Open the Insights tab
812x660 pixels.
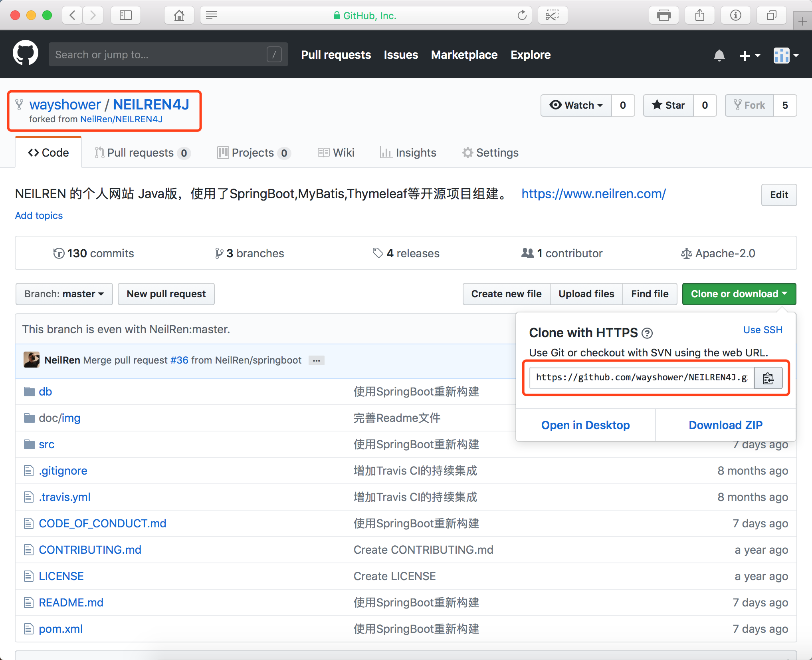[x=408, y=153]
